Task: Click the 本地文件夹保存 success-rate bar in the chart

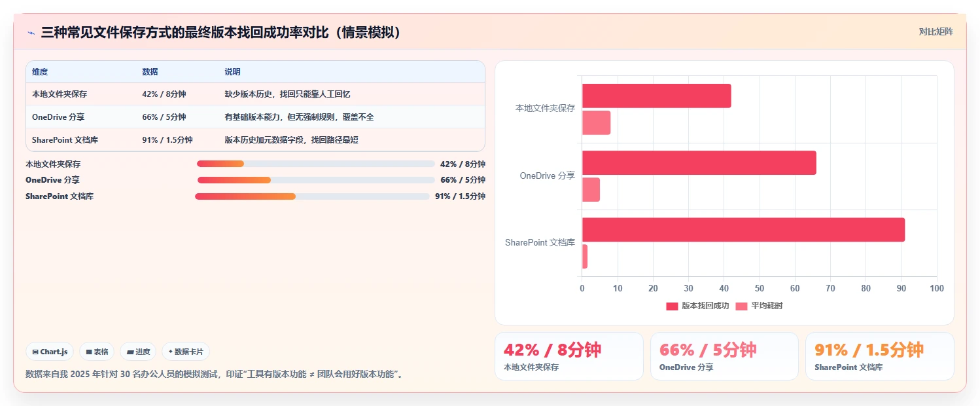Action: click(656, 96)
